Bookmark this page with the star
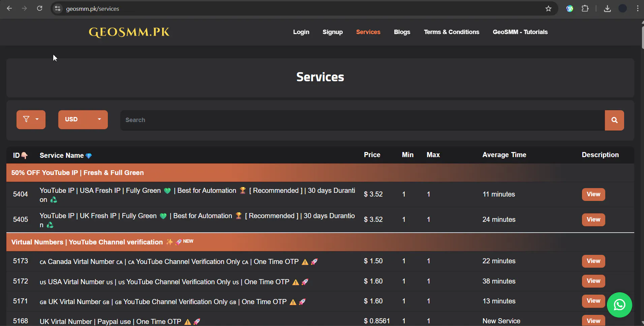Viewport: 644px width, 326px height. pos(548,9)
